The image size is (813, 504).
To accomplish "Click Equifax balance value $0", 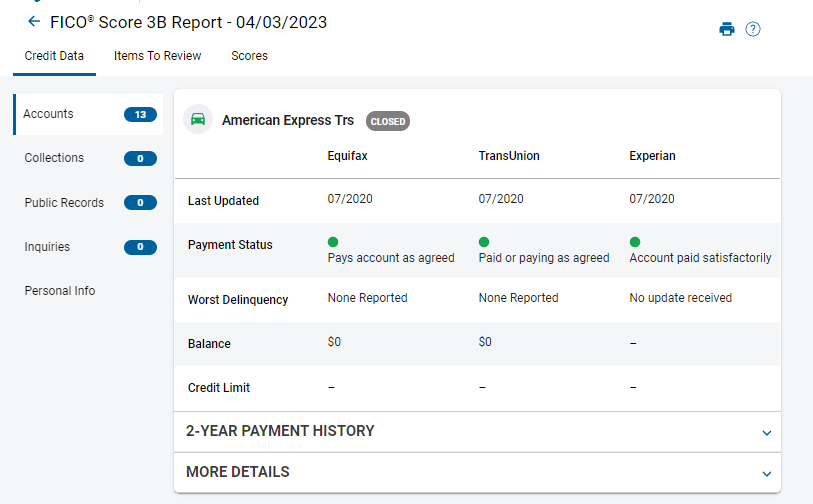I will pos(334,342).
